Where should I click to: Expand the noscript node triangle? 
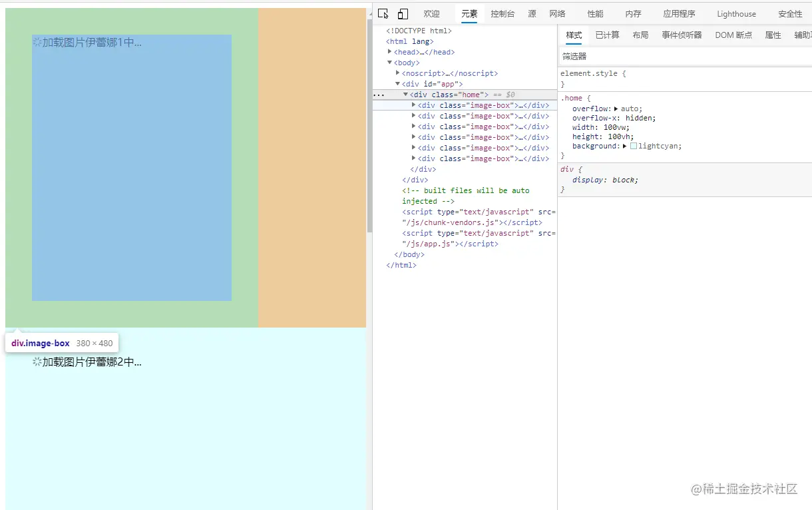tap(398, 73)
